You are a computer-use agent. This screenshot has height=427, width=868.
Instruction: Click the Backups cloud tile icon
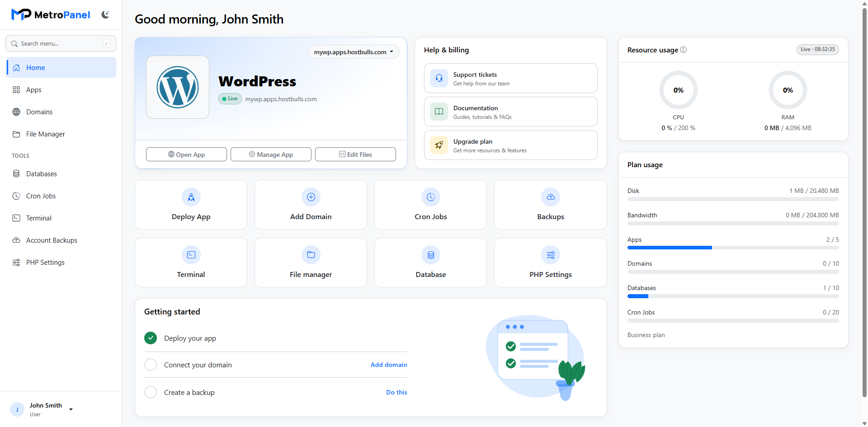(x=551, y=197)
